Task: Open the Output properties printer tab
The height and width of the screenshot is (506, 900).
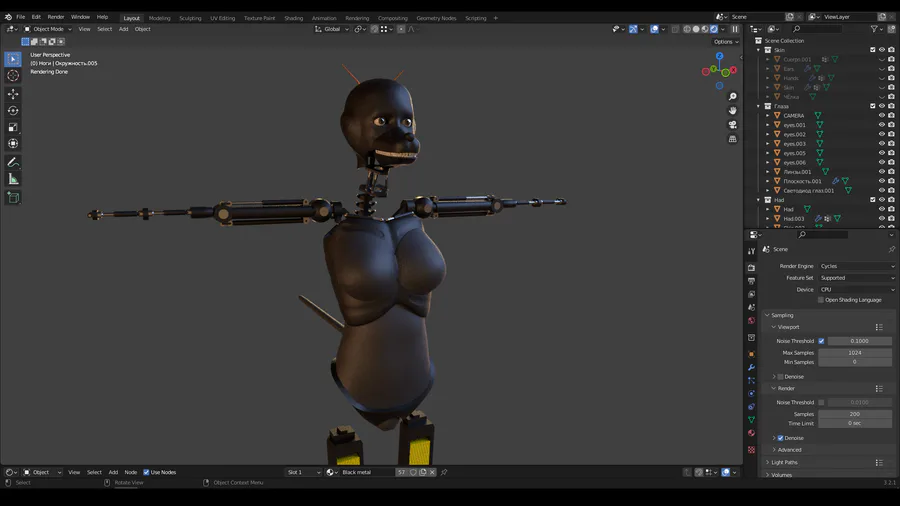Action: [x=751, y=281]
